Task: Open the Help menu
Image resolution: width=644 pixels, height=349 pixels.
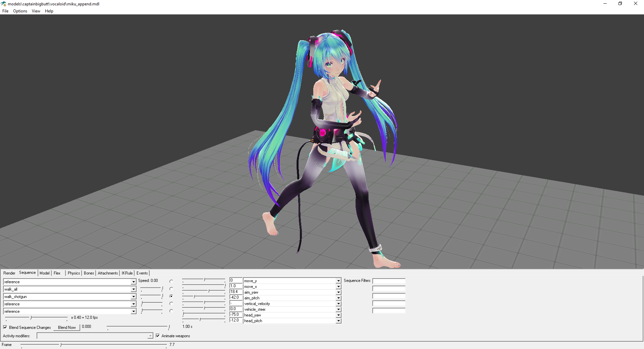Action: click(49, 11)
